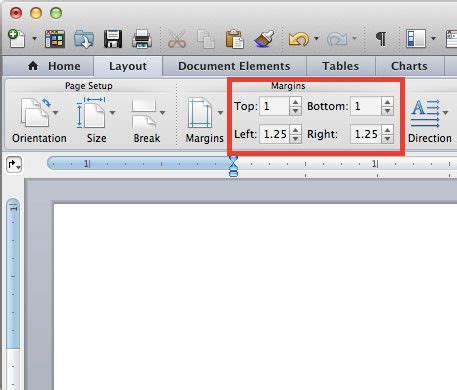Viewport: 457px width, 390px height.
Task: Decrease the Left margin value
Action: pyautogui.click(x=295, y=139)
